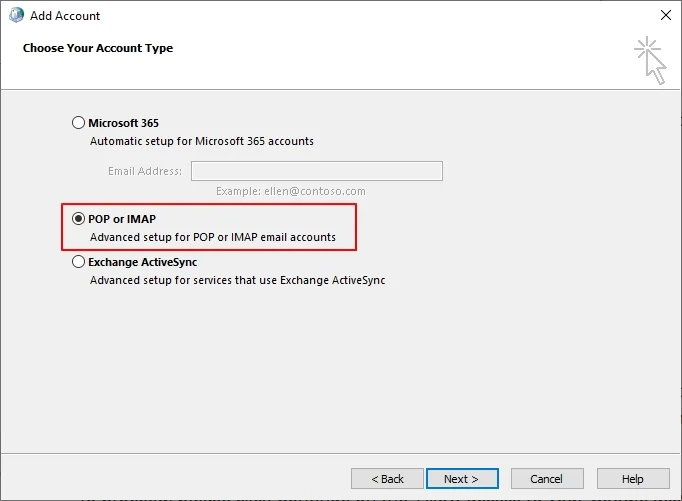Open Help for this dialog
This screenshot has width=682, height=501.
coord(632,479)
